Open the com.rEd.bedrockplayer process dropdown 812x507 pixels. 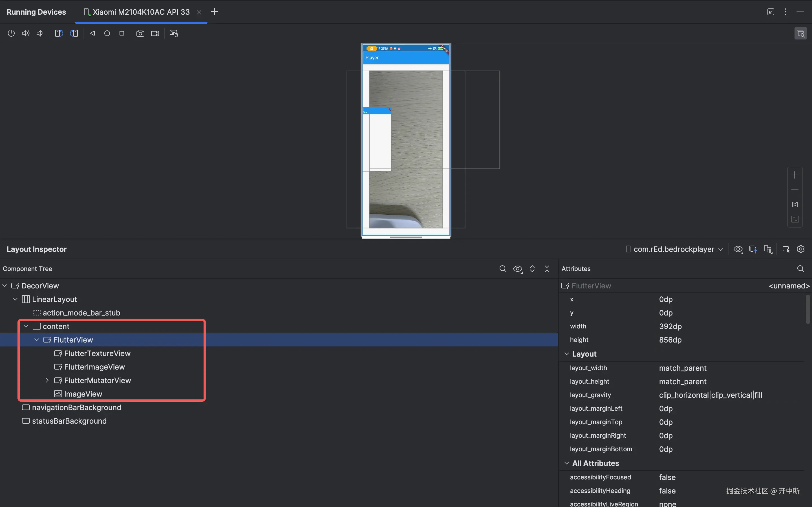674,249
